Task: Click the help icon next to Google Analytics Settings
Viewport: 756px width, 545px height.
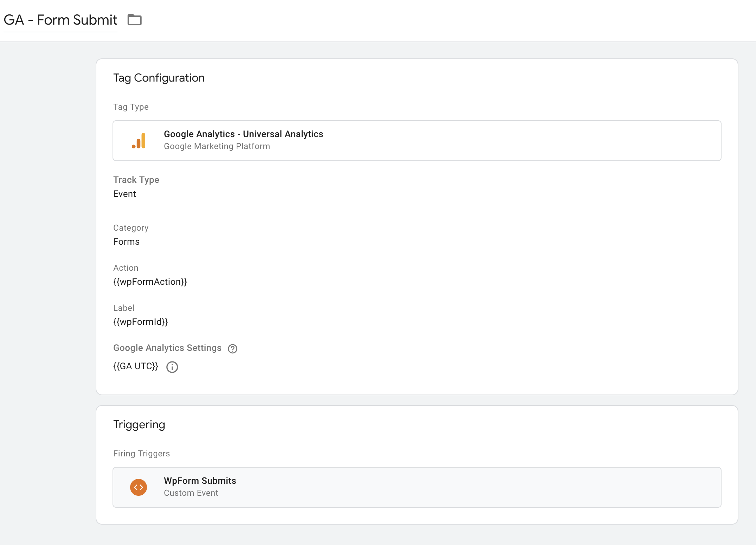Action: (232, 349)
